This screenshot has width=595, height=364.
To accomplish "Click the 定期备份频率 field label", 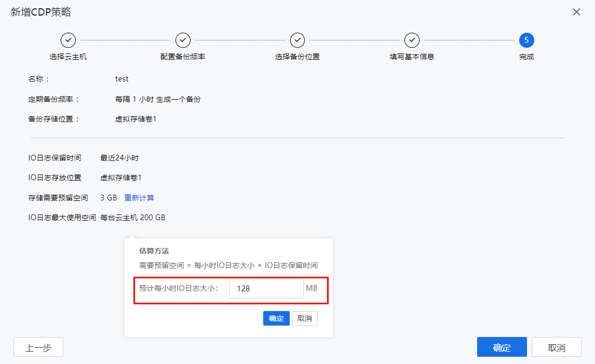I will tap(53, 99).
